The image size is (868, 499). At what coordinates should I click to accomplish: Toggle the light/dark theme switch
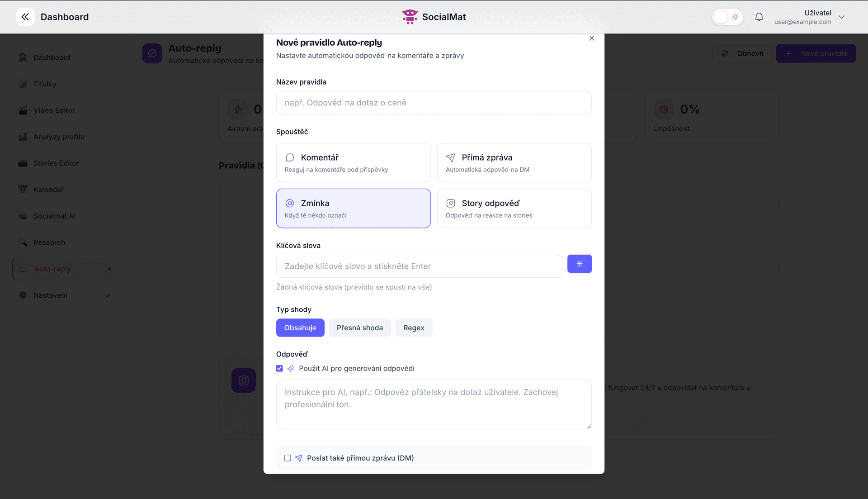(727, 17)
